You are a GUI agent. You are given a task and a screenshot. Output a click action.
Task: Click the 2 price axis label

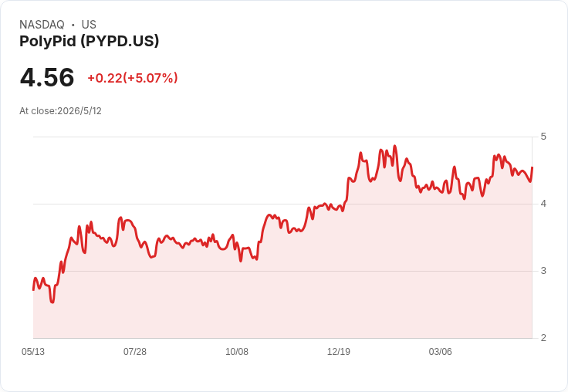[543, 338]
